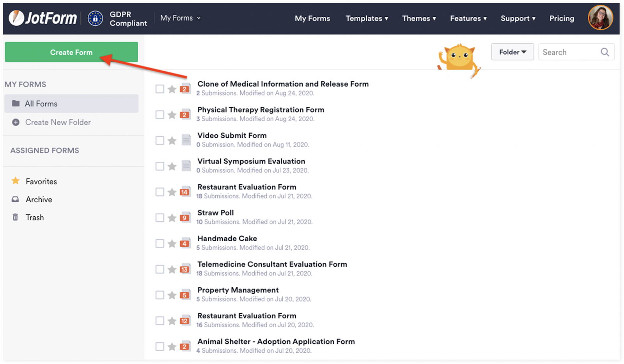Viewport: 624px width, 364px height.
Task: Click the search magnifier icon
Action: point(605,52)
